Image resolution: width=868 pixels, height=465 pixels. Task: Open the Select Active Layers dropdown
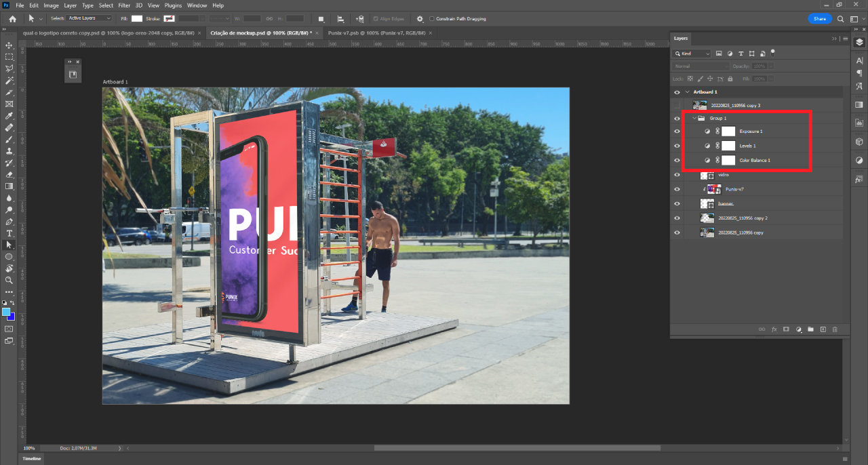[90, 18]
